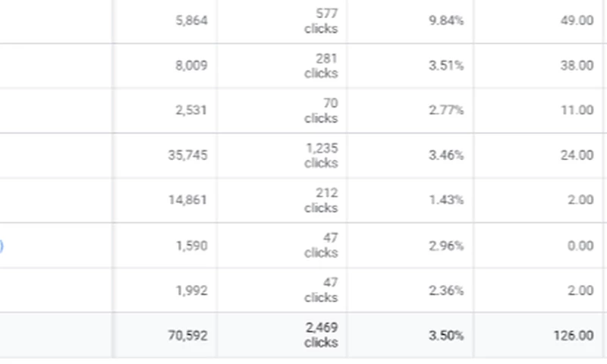Click the 9.84% rate cell
Image resolution: width=607 pixels, height=364 pixels.
[446, 21]
